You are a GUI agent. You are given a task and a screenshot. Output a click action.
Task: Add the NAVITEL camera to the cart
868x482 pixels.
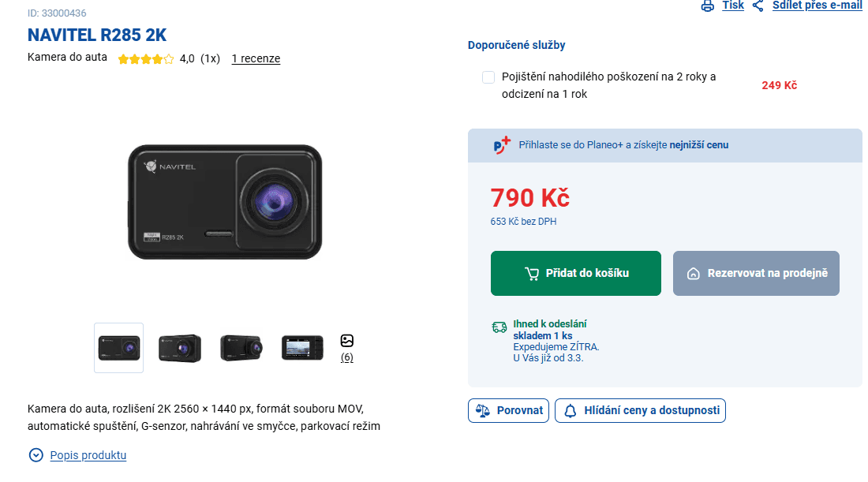point(575,273)
